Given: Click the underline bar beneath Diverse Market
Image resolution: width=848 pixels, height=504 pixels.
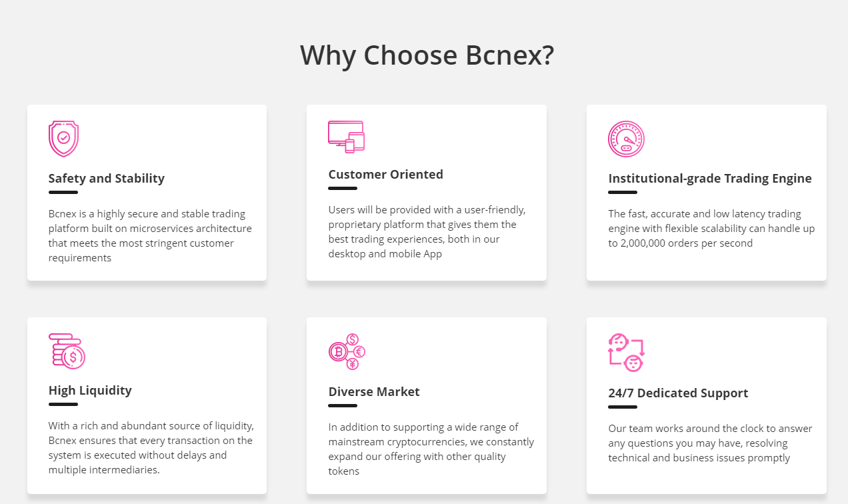Looking at the screenshot, I should tap(343, 406).
